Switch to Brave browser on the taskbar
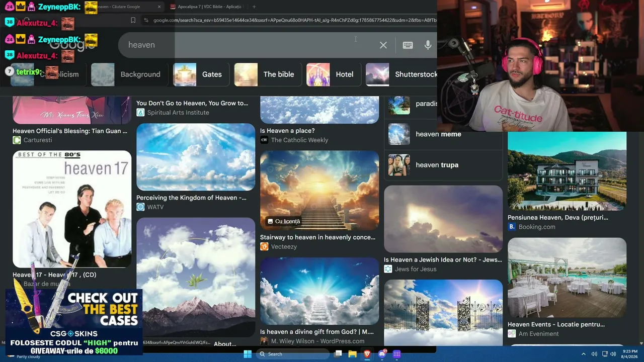 pyautogui.click(x=367, y=354)
